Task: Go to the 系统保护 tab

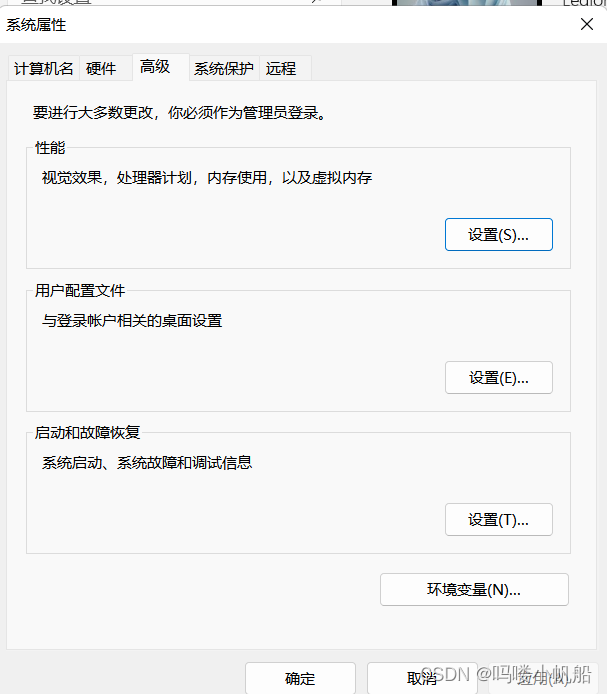Action: (224, 69)
